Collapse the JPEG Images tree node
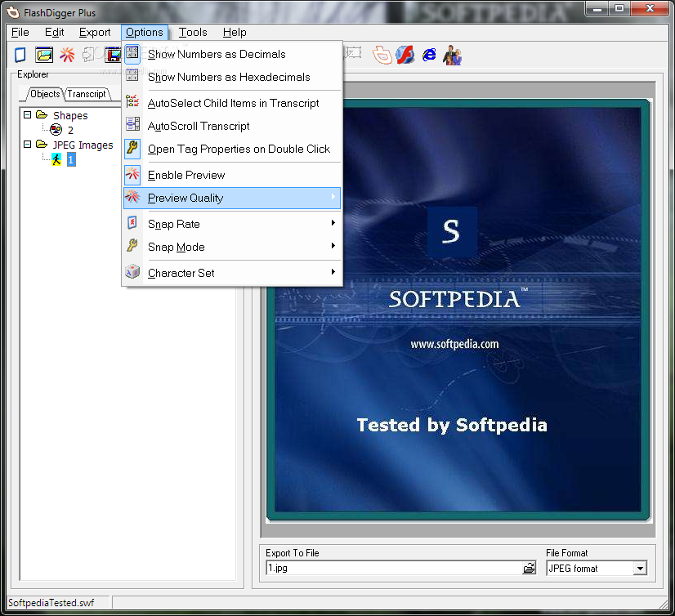This screenshot has width=675, height=616. coord(28,145)
